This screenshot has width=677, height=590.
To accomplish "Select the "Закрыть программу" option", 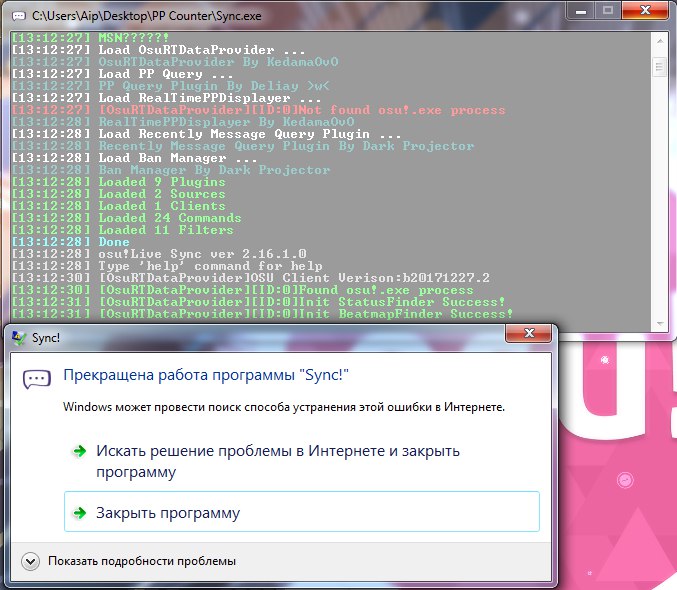I will (x=301, y=511).
